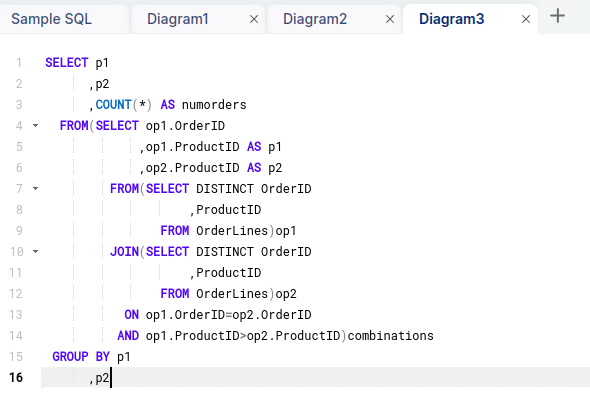The image size is (590, 399).
Task: Close the Diagram3 tab
Action: (526, 19)
